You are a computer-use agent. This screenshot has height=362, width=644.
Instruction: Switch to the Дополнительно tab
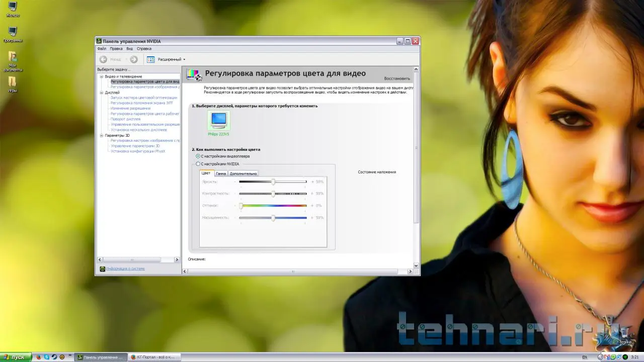[x=243, y=173]
